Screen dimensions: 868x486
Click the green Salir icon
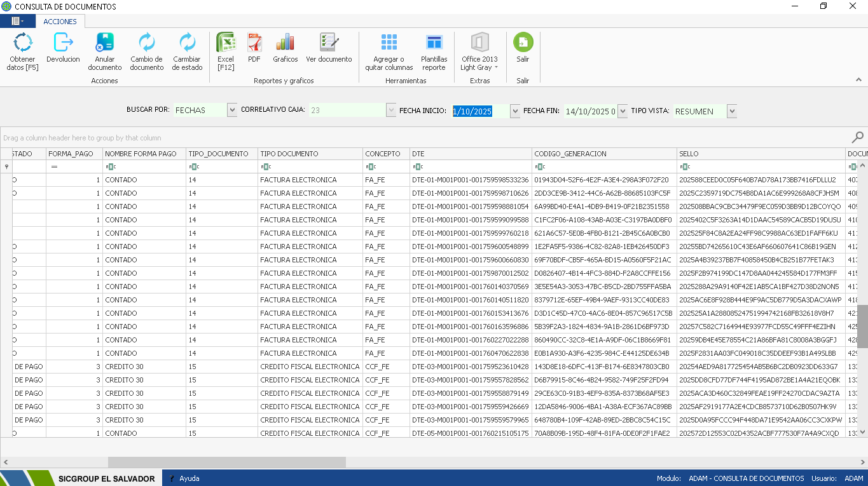click(x=523, y=43)
